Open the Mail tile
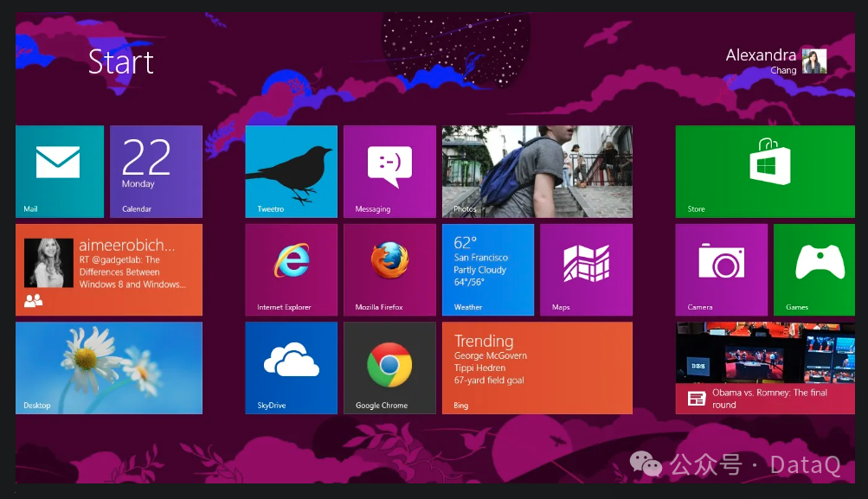Image resolution: width=868 pixels, height=499 pixels. click(x=60, y=171)
